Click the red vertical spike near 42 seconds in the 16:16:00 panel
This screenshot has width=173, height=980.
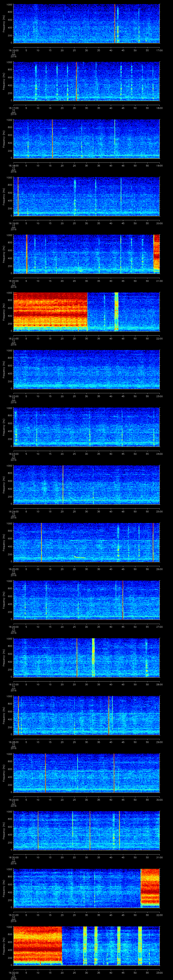click(115, 24)
